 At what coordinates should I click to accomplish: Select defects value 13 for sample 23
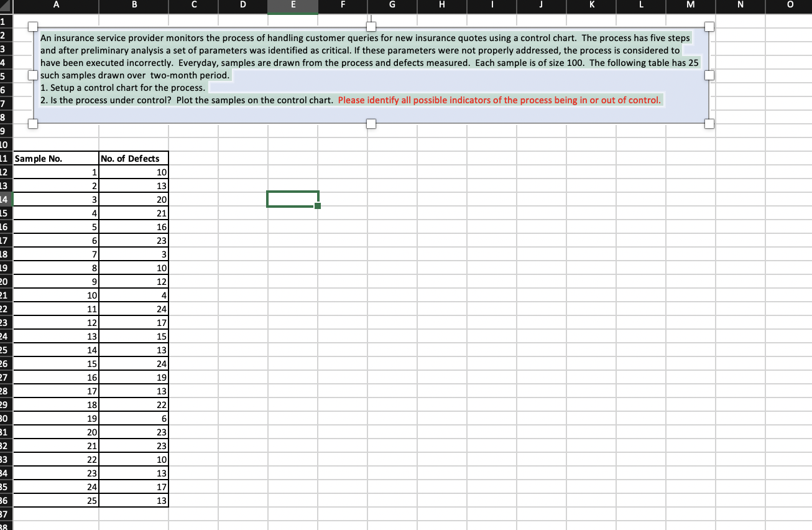[x=134, y=473]
